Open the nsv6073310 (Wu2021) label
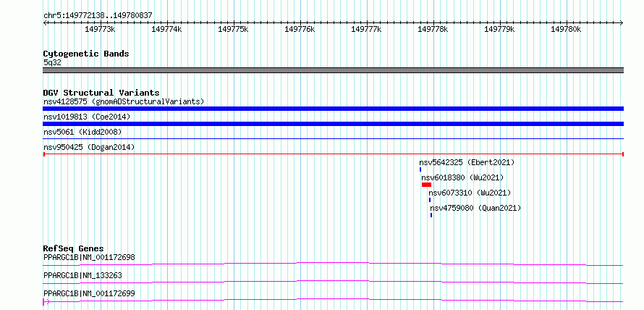 click(x=470, y=193)
